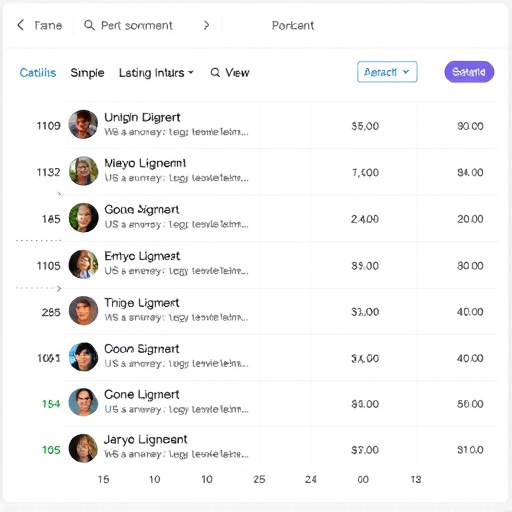Click Gone Sigmert's avatar photo
This screenshot has width=512, height=512.
83,218
